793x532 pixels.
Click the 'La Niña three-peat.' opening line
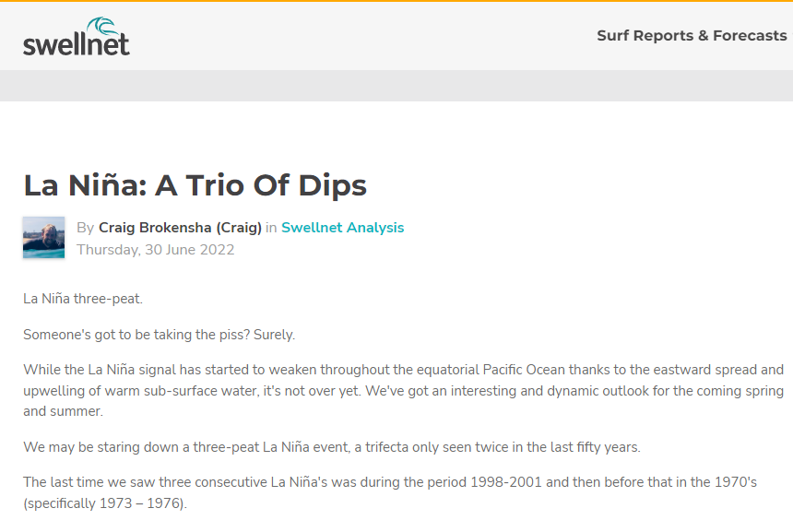[83, 299]
